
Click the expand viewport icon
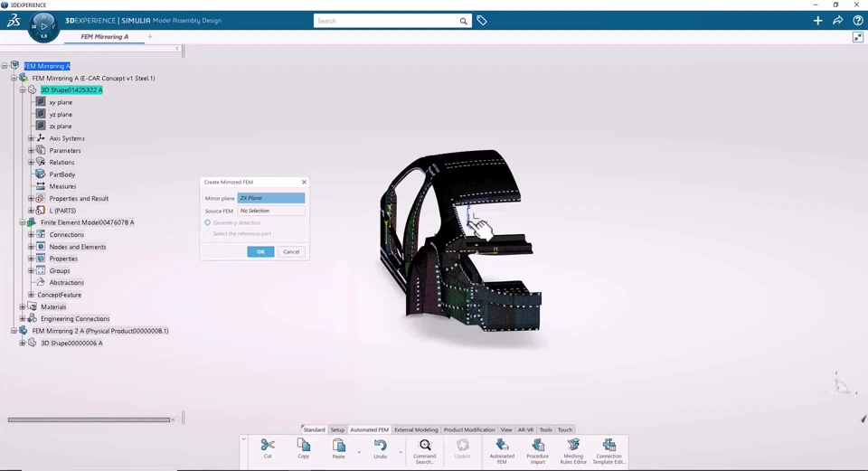click(x=857, y=37)
